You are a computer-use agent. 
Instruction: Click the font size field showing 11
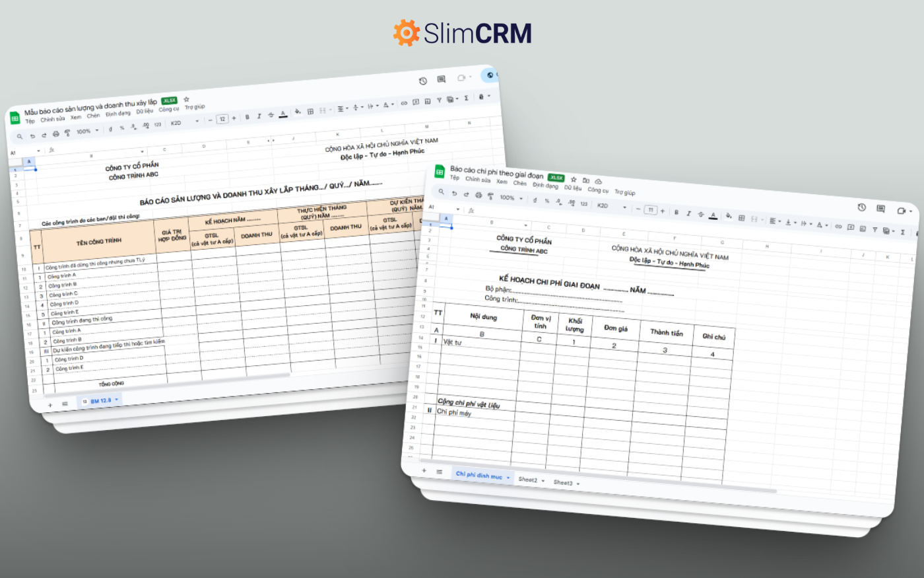650,210
